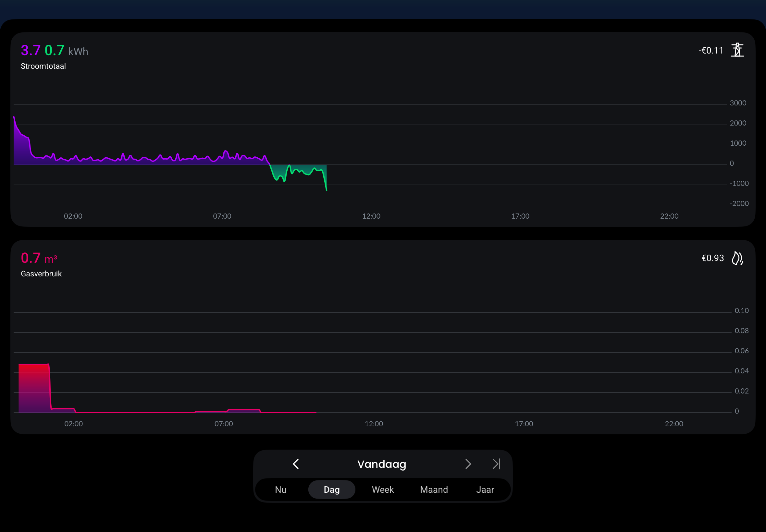The width and height of the screenshot is (766, 532).
Task: Click the Gasverbruik title
Action: coord(41,274)
